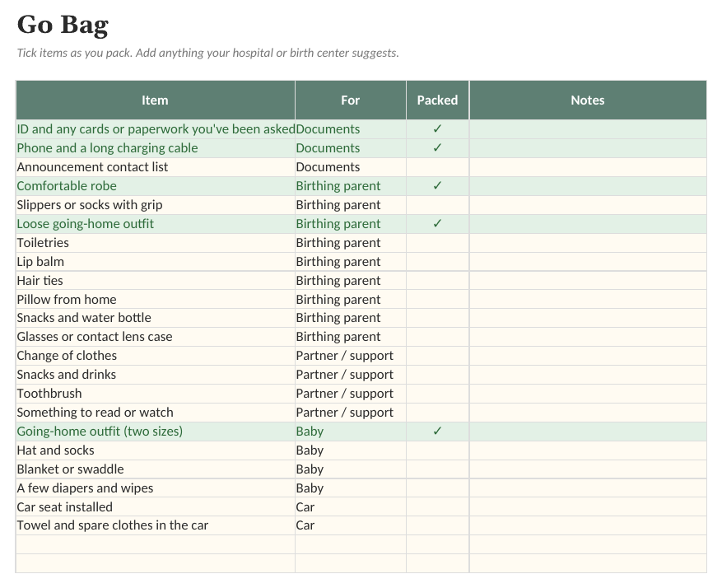Select 'ID and any cards or paperwork' cell

155,129
